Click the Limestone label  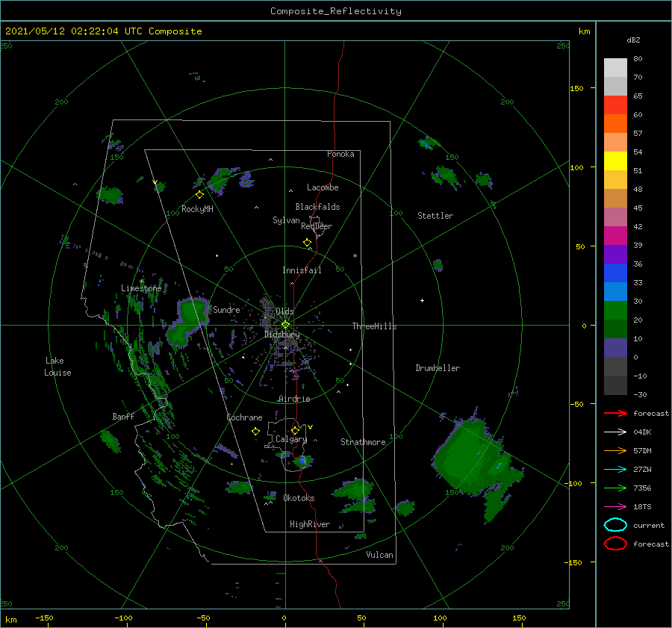click(141, 288)
